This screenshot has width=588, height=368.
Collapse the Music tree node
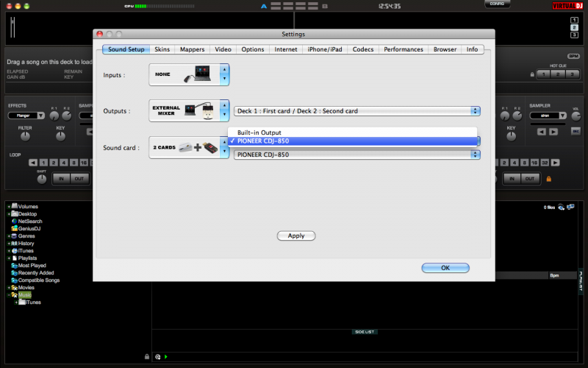pyautogui.click(x=9, y=295)
